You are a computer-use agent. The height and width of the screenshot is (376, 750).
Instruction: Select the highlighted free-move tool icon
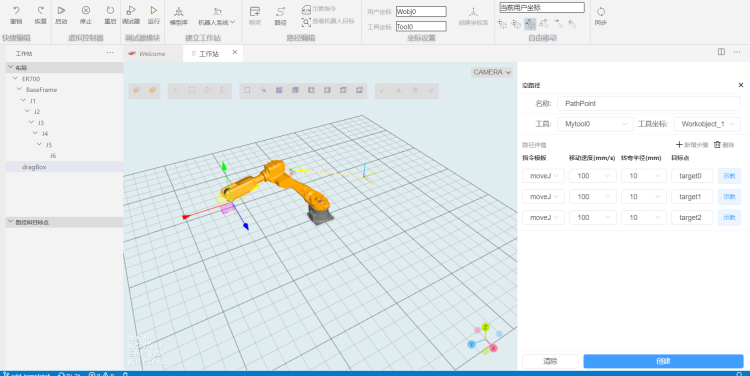coord(530,23)
